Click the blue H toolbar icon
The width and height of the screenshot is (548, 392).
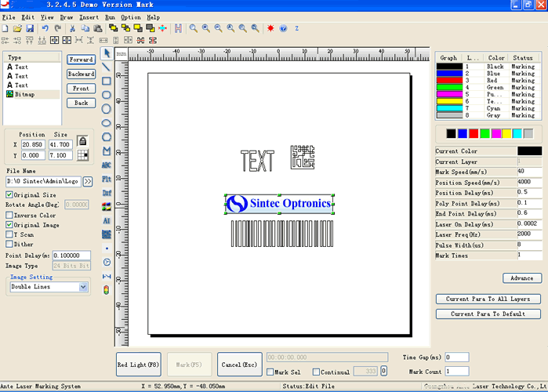[x=178, y=28]
